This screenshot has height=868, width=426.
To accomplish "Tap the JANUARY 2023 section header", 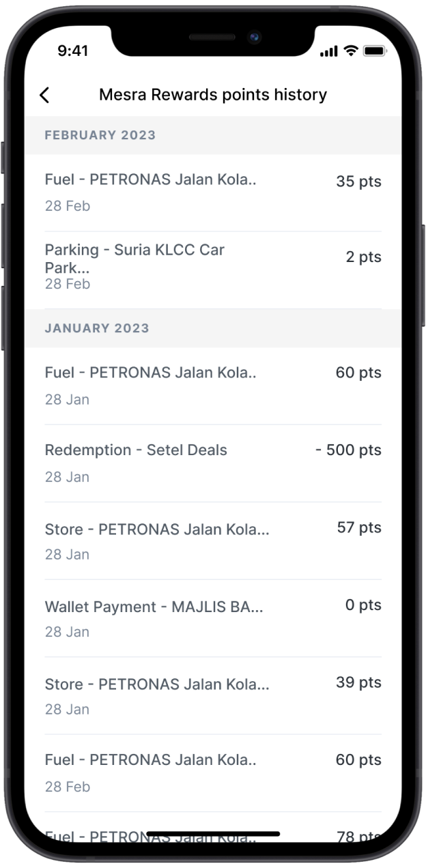I will click(97, 328).
